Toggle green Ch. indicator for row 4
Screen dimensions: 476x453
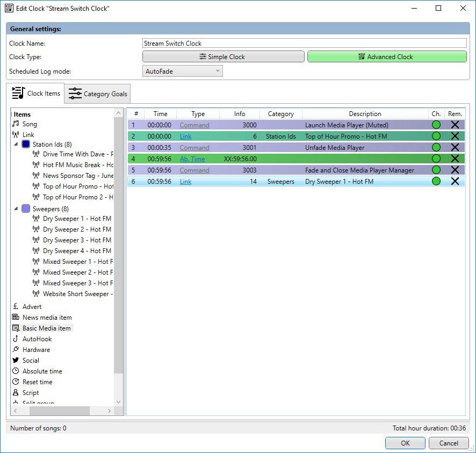[x=436, y=159]
